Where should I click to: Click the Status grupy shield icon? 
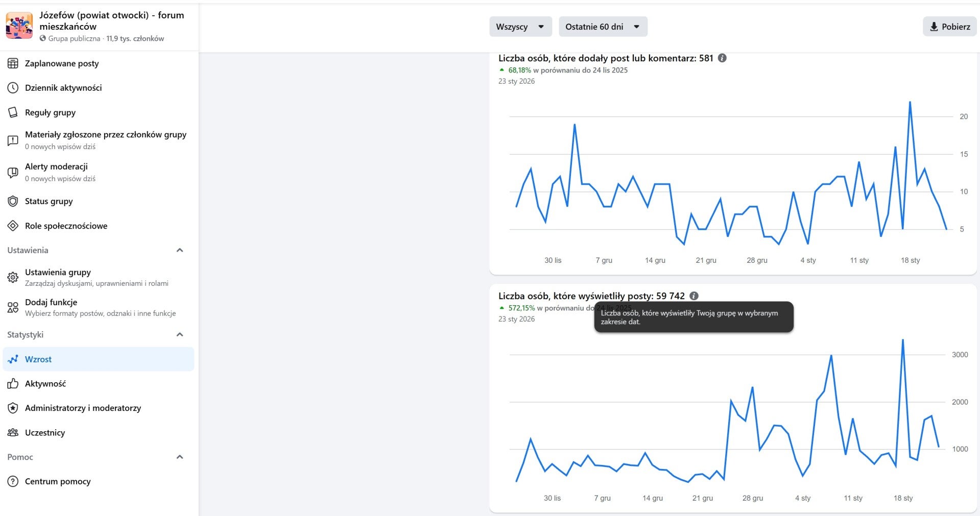pos(13,201)
